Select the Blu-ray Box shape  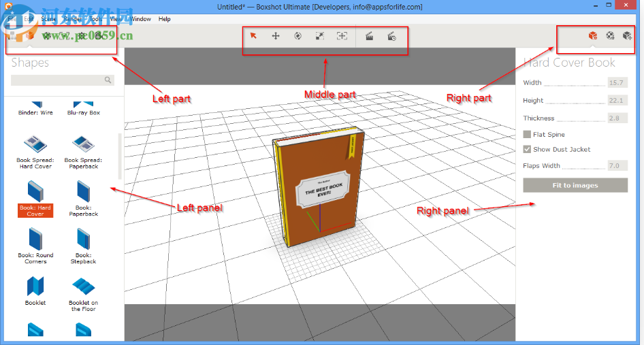click(83, 108)
